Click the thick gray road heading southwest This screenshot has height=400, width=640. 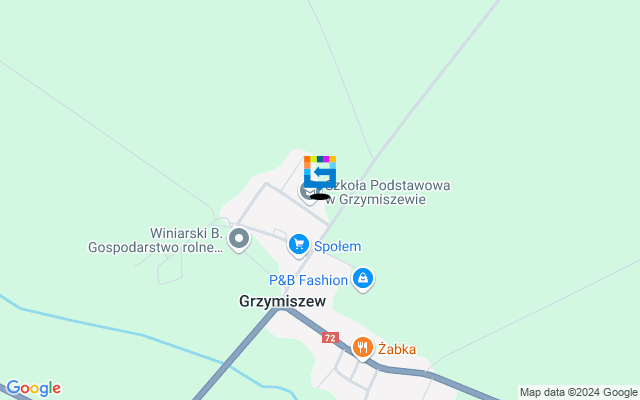coord(237,353)
